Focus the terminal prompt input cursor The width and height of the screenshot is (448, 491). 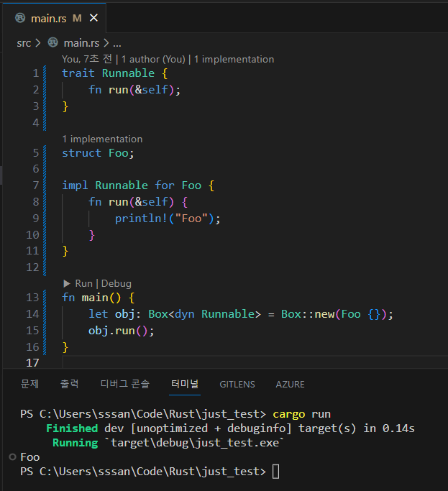(x=276, y=472)
